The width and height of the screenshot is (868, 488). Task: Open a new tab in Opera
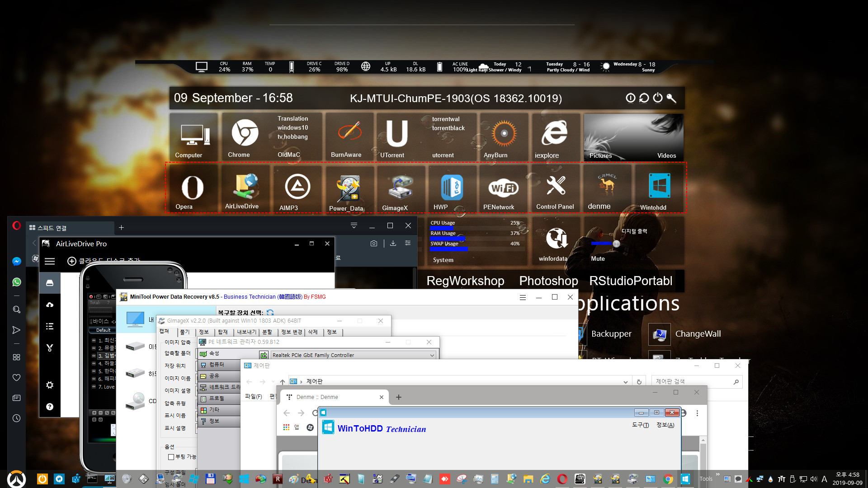coord(121,228)
